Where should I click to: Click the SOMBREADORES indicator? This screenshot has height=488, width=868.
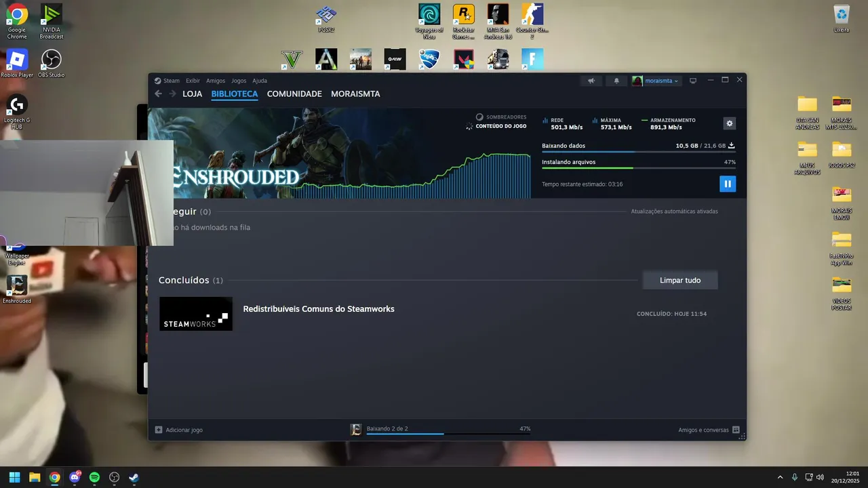coord(501,117)
